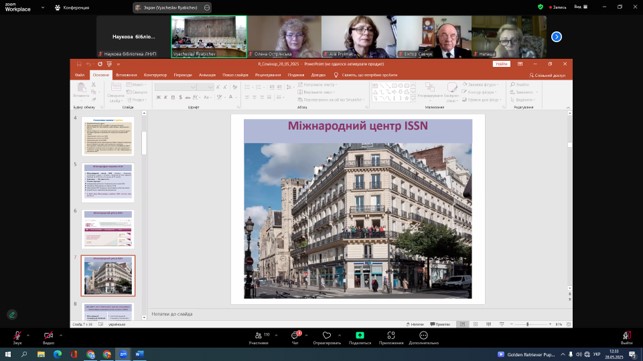Toggle Strikethrough in Font group
Viewport: 643px width, 361px height.
pos(187,98)
